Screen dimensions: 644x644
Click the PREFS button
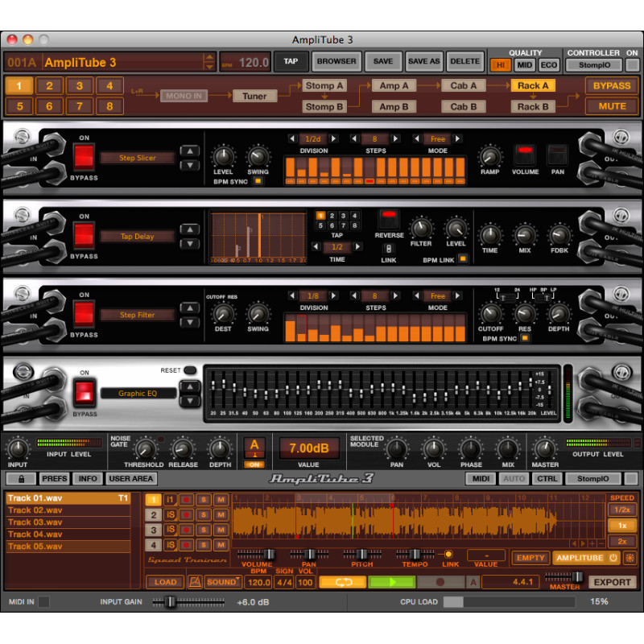pyautogui.click(x=54, y=478)
